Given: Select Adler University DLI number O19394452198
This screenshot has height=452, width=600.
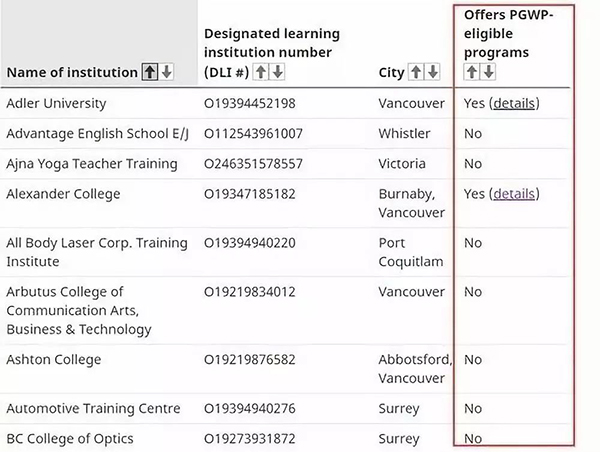Looking at the screenshot, I should [249, 103].
